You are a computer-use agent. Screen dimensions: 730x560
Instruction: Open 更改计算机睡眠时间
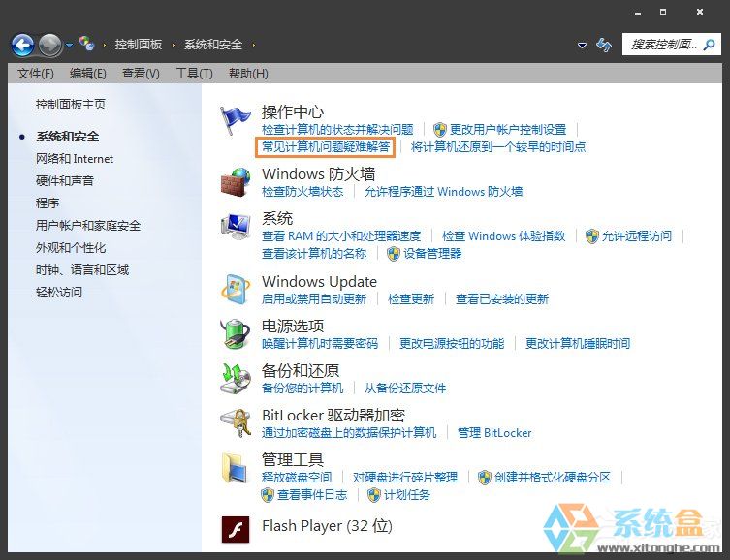pyautogui.click(x=578, y=343)
